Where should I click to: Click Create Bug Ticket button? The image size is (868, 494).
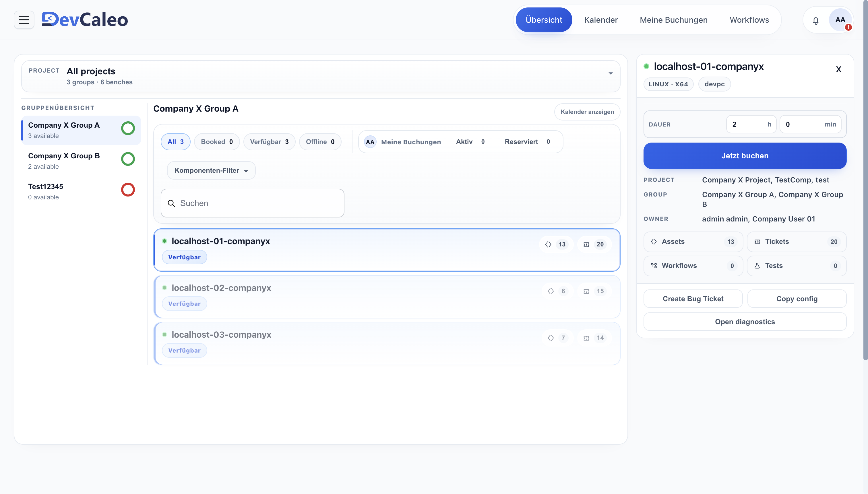tap(693, 299)
